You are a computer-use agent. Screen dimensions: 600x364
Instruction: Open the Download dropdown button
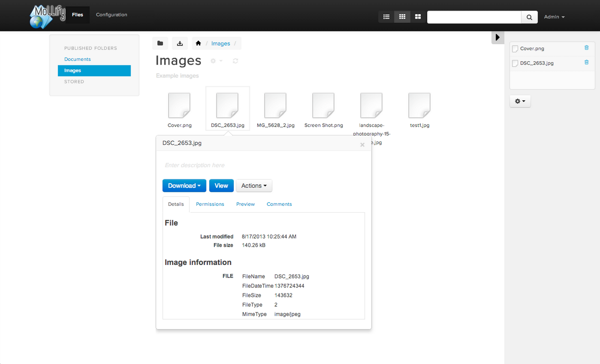[184, 185]
